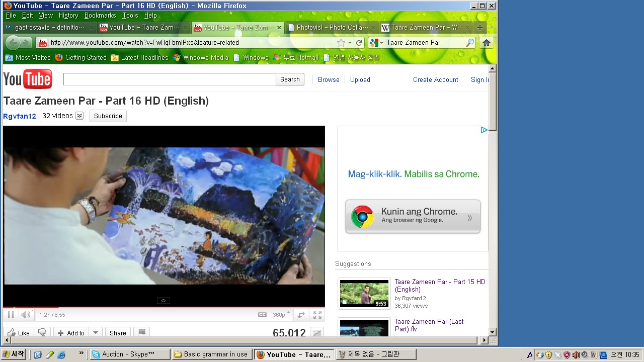Subscribe to the Rgvfan12 channel
This screenshot has width=644, height=362.
108,116
